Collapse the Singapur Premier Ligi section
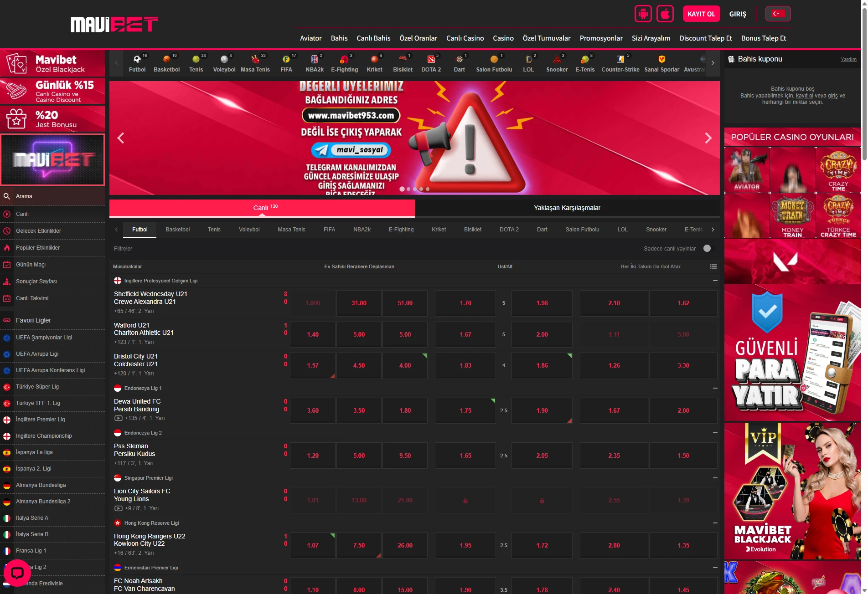This screenshot has height=594, width=868. coord(715,478)
